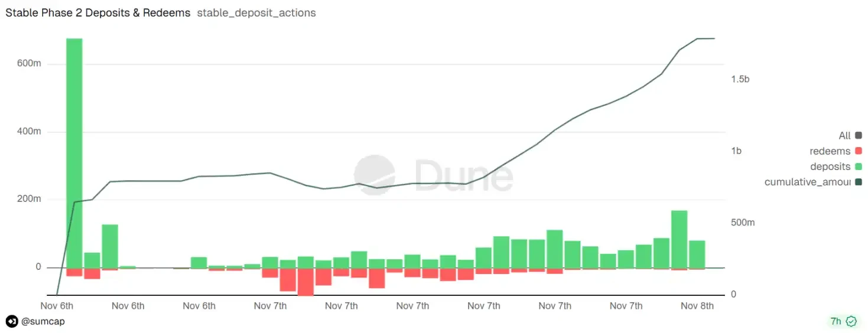Open the chart title Stable Phase 2 Deposits & Redeems
Screen dimensions: 868x333
pos(97,12)
